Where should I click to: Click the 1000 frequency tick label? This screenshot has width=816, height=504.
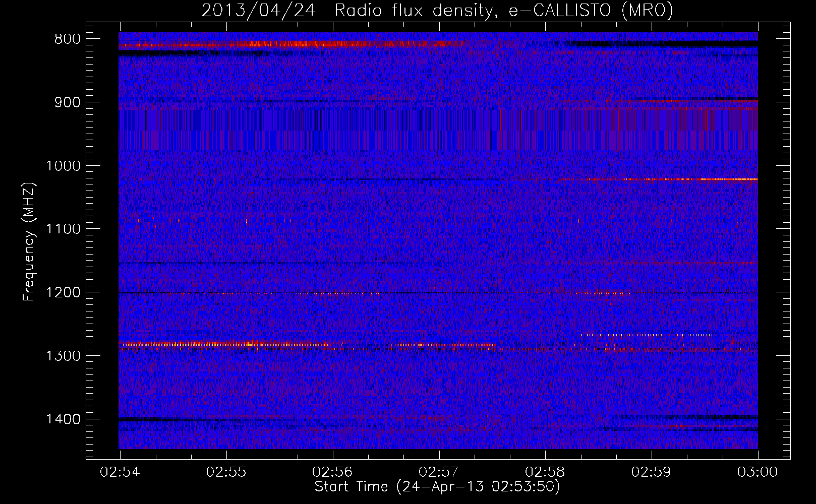[63, 166]
